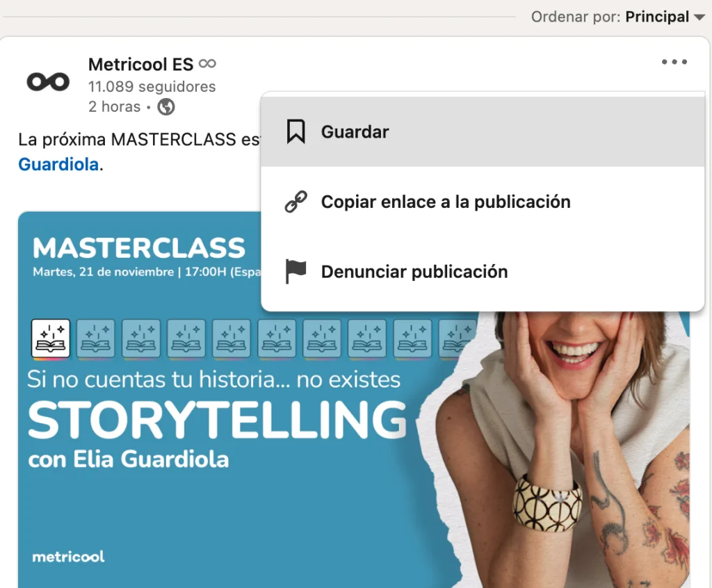Select "Denunciar publicación" menu option

pyautogui.click(x=483, y=272)
